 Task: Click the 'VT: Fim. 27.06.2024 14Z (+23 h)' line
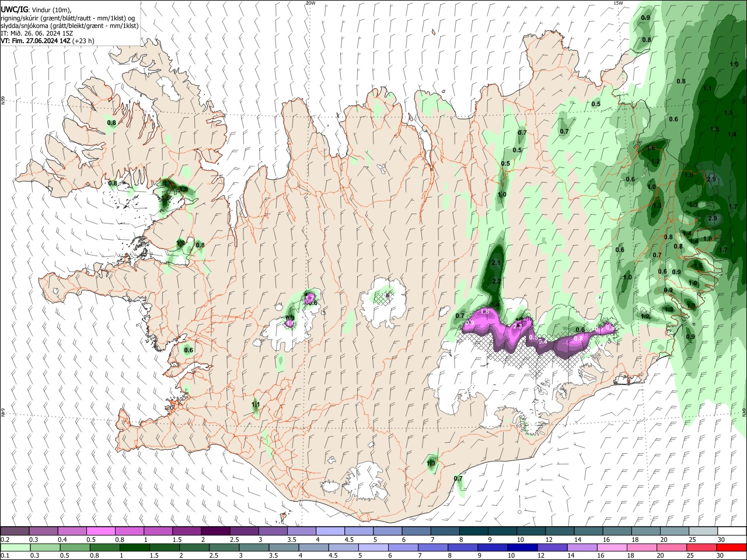point(47,41)
